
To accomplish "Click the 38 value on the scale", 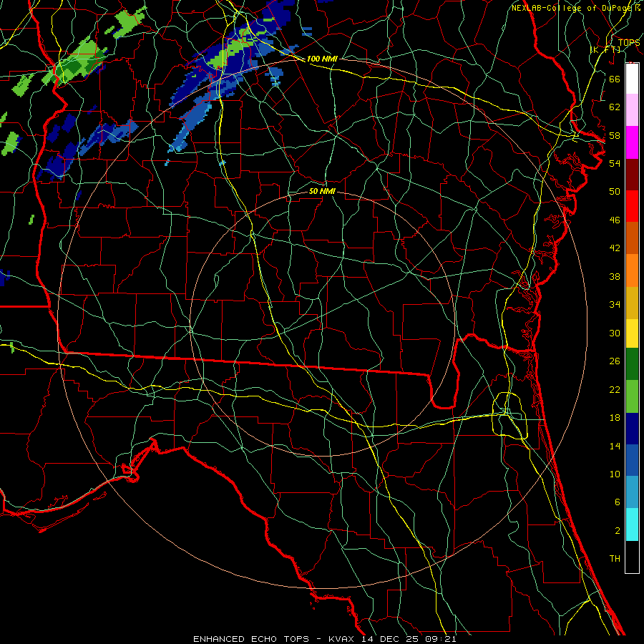I will click(615, 276).
